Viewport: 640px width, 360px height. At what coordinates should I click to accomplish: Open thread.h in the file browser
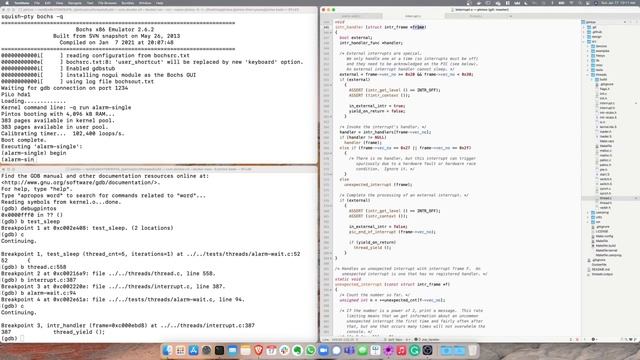(x=606, y=203)
